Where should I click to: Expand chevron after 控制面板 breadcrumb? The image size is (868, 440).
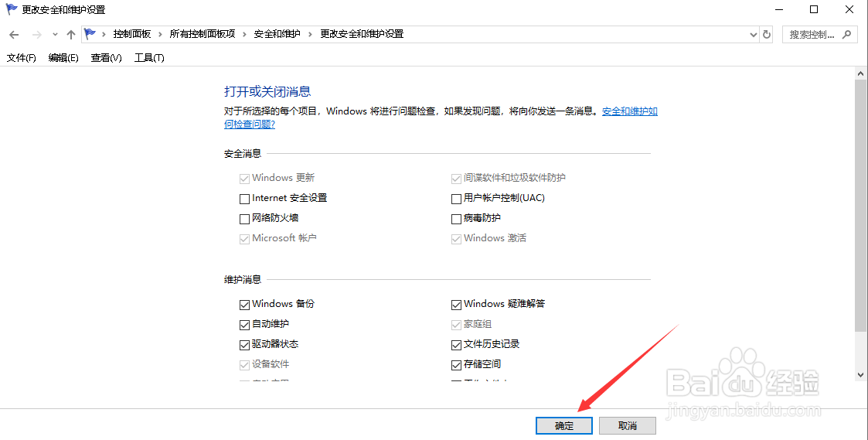(x=160, y=34)
